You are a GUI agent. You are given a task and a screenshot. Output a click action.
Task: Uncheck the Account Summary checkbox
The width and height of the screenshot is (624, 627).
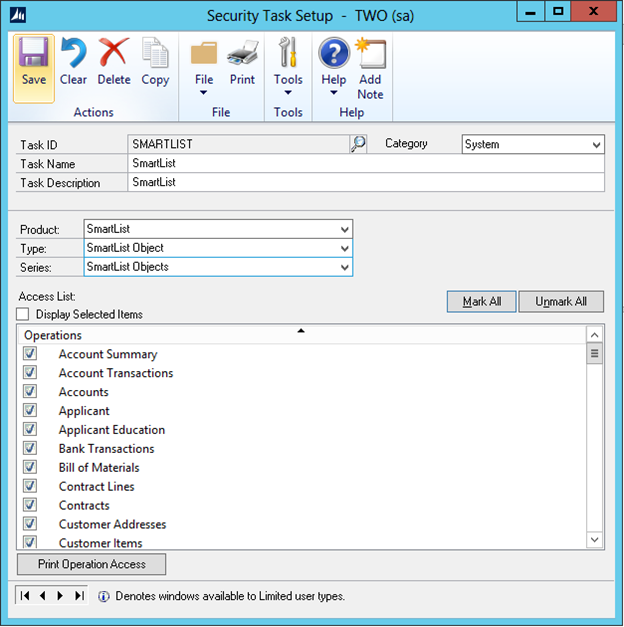pos(30,353)
